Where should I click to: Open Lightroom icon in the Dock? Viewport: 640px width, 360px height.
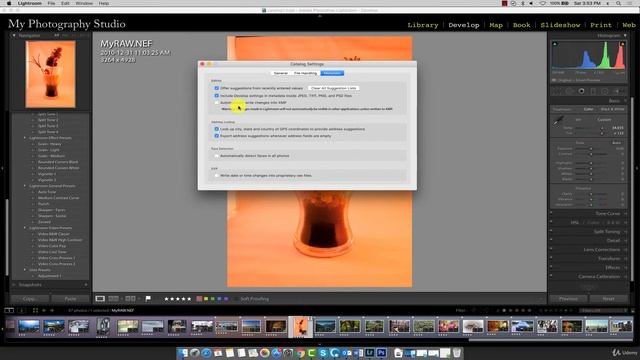coord(370,353)
